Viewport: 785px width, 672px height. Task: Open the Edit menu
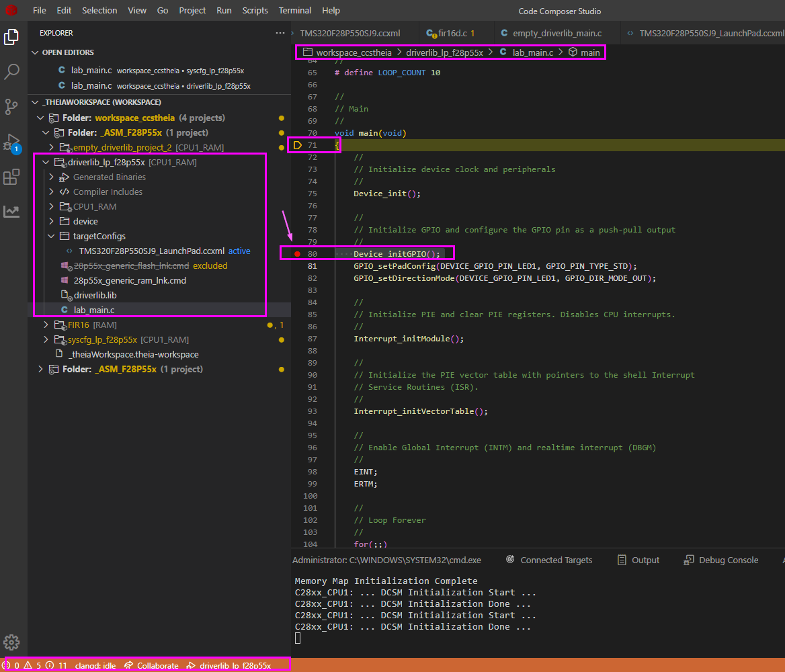pos(64,11)
